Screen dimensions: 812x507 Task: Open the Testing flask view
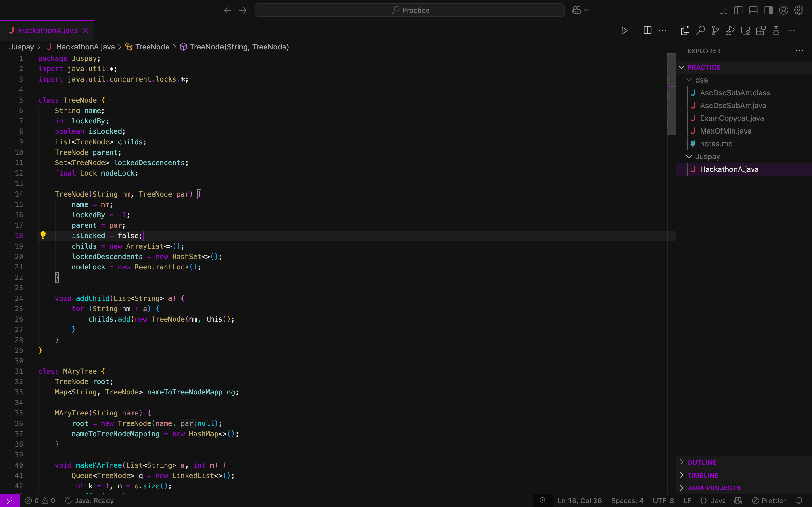pyautogui.click(x=776, y=30)
